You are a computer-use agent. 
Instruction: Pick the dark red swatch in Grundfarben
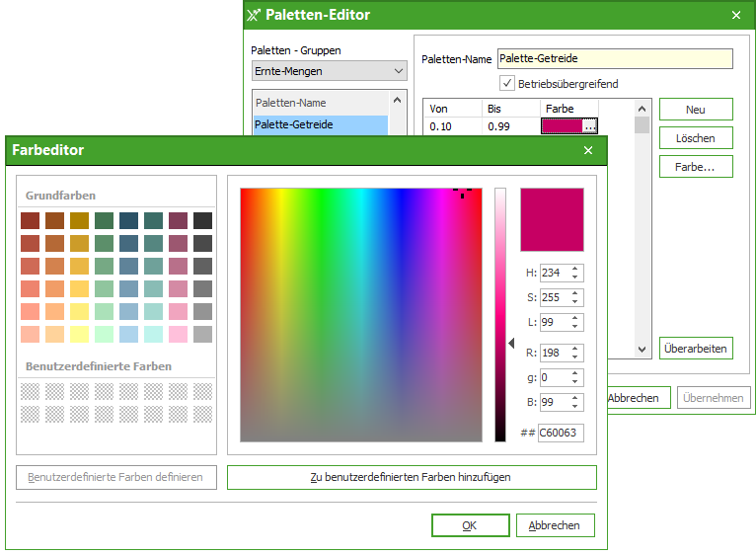tap(30, 220)
